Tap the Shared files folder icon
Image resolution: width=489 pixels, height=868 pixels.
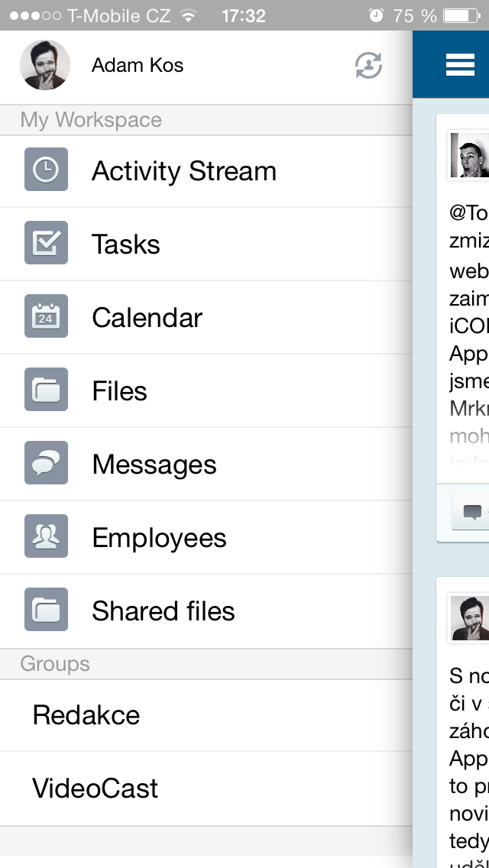click(x=46, y=610)
